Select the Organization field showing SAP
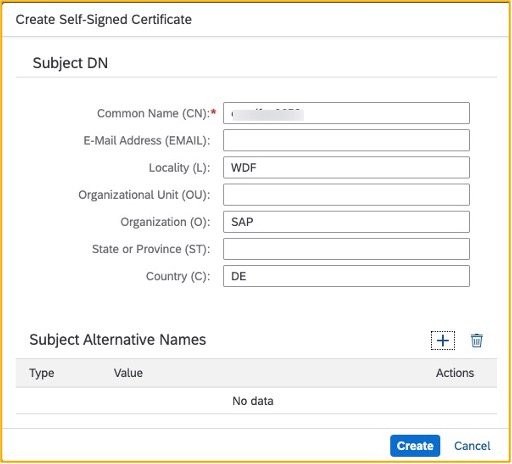 tap(346, 222)
